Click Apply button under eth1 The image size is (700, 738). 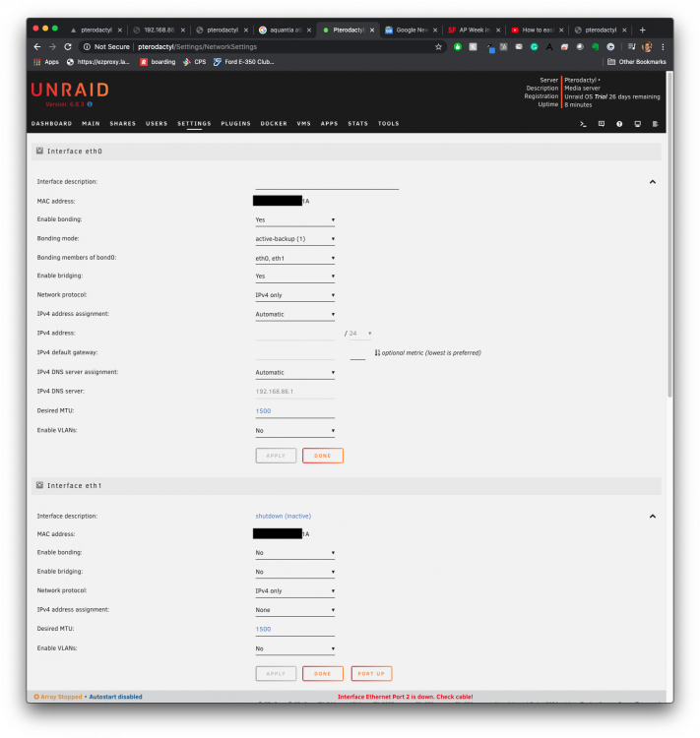pos(276,673)
